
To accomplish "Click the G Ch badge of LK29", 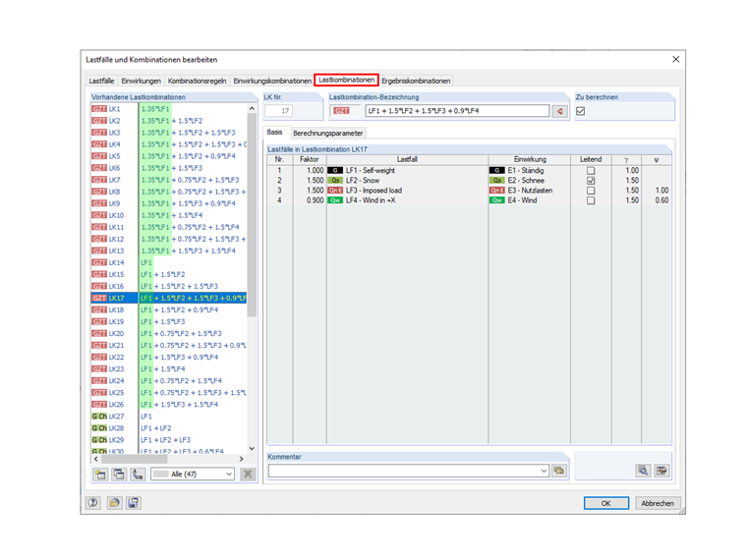I will (x=99, y=440).
